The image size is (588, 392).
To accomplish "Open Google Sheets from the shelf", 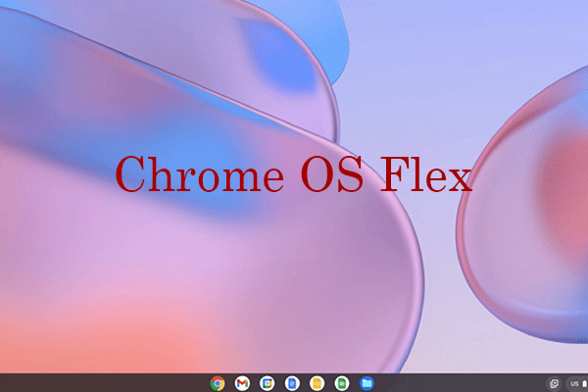I will (342, 383).
